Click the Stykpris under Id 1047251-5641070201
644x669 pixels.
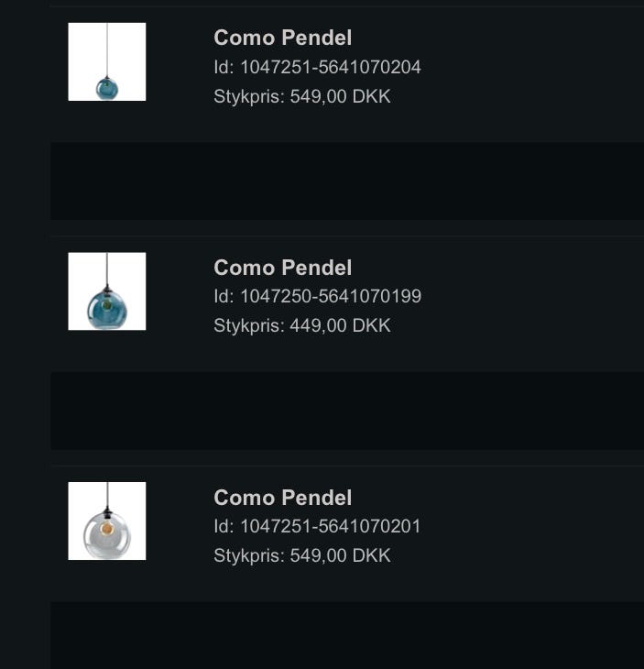302,556
